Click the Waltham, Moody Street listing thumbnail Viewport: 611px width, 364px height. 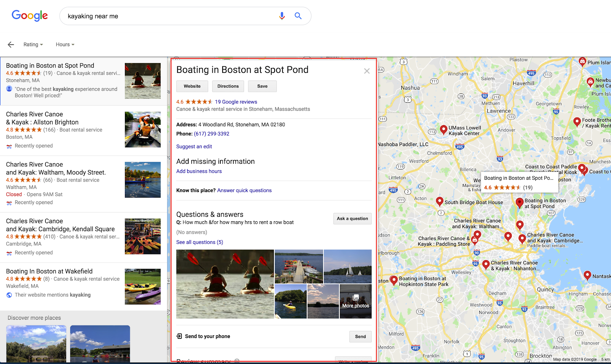[143, 180]
